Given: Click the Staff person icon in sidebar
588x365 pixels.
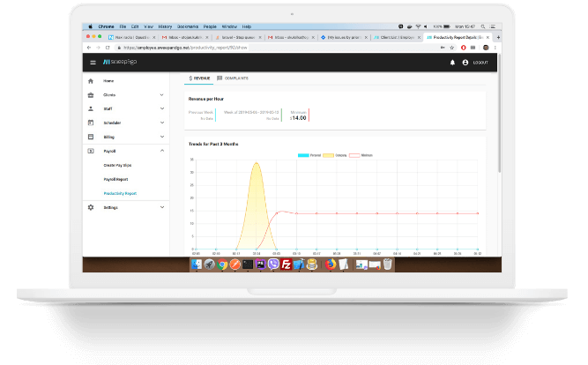Looking at the screenshot, I should tap(91, 108).
